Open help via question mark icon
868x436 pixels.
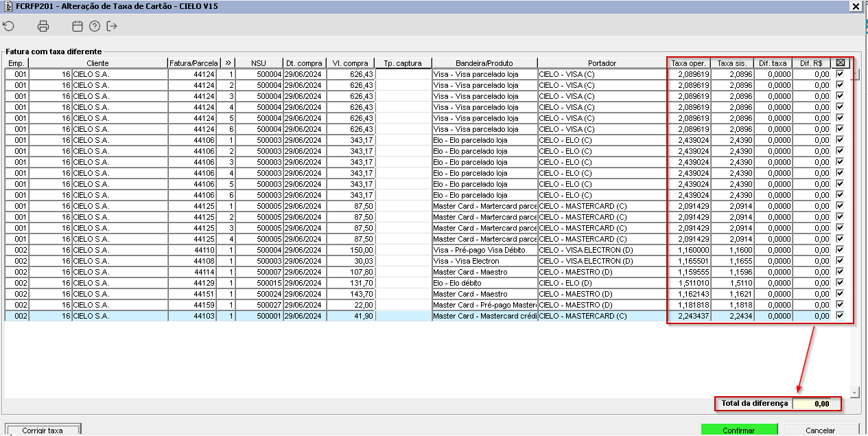pyautogui.click(x=95, y=26)
